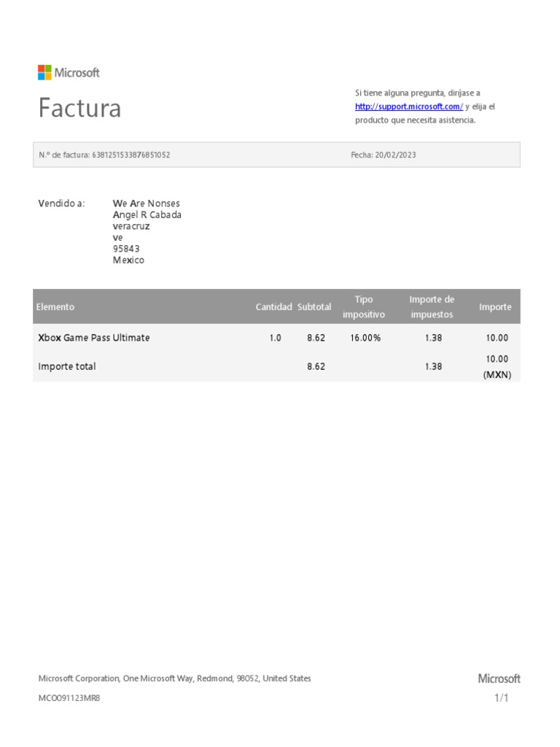This screenshot has height=747, width=560.
Task: Select the Xbox Game Pass Ultimate row
Action: coord(276,338)
